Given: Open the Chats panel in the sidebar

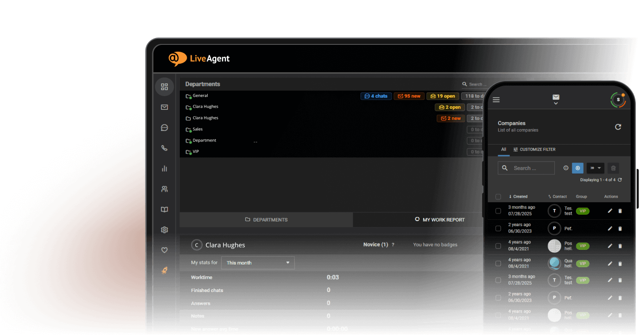Looking at the screenshot, I should click(164, 128).
